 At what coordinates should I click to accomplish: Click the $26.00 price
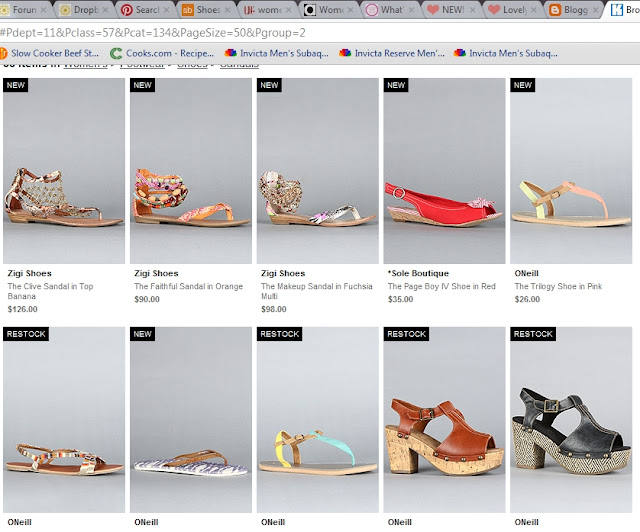527,299
